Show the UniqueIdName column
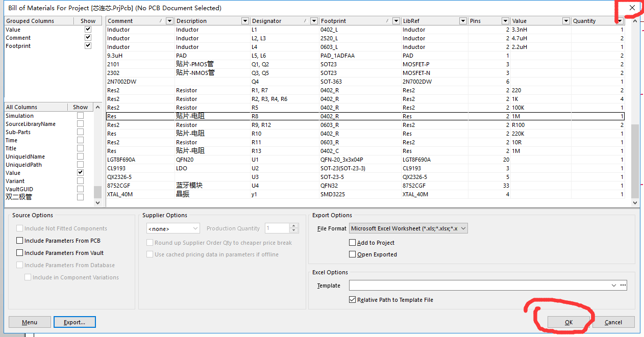644x337 pixels. pos(80,157)
